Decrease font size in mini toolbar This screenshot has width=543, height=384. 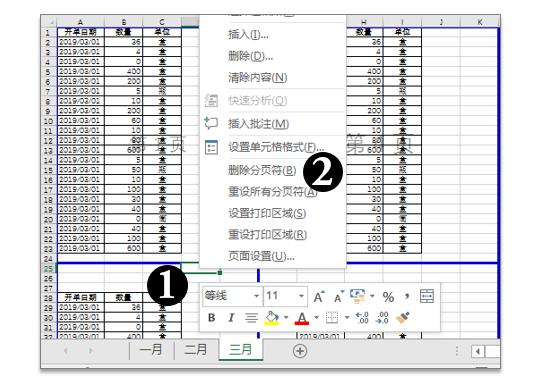[338, 297]
